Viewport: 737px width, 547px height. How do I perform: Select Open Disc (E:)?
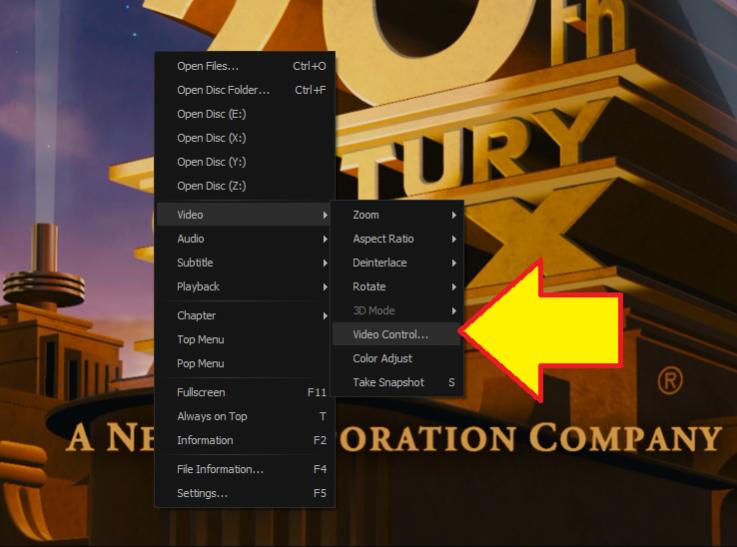(x=244, y=114)
